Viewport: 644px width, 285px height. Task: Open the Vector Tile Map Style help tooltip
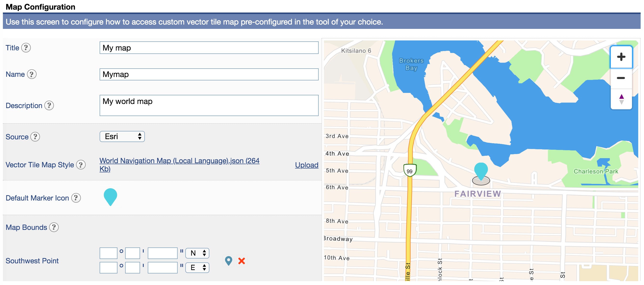[81, 165]
